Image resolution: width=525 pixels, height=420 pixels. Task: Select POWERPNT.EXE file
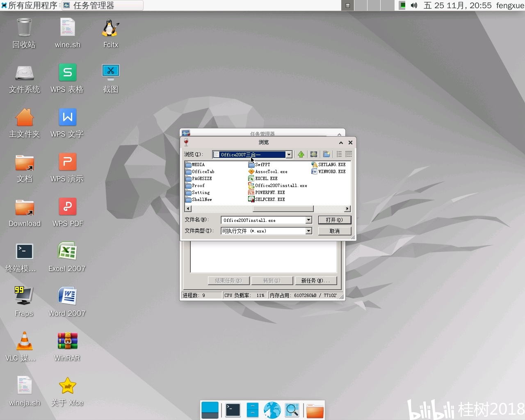[267, 193]
